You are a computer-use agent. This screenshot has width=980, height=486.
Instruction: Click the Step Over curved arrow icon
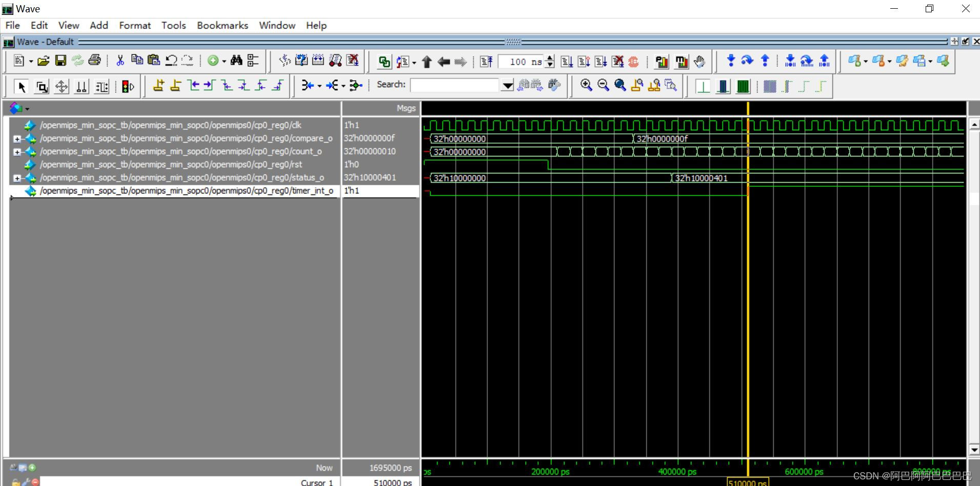coord(748,61)
